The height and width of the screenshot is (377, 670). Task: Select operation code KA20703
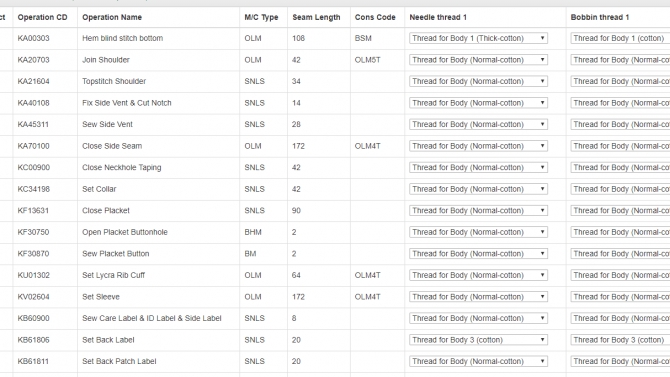[x=33, y=60]
